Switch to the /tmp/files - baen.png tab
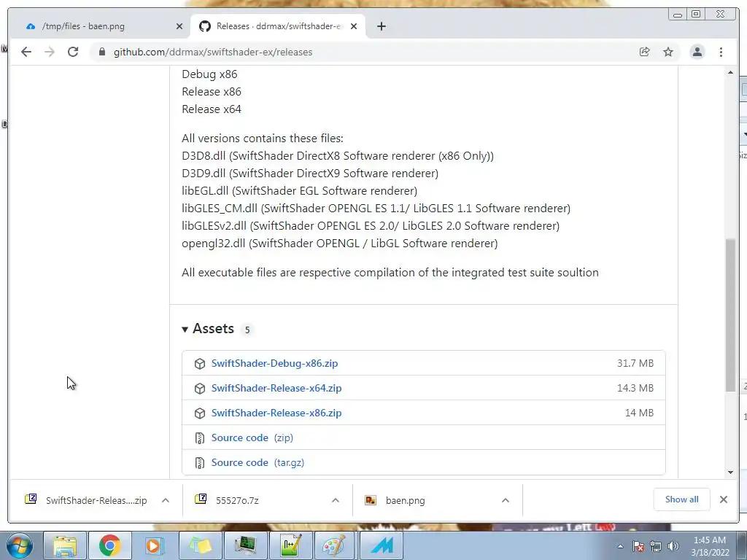This screenshot has width=747, height=560. [101, 26]
